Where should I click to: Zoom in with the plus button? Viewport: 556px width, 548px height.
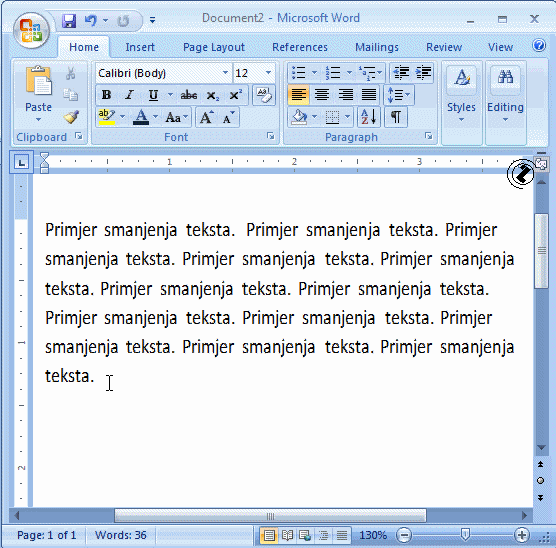[x=522, y=535]
